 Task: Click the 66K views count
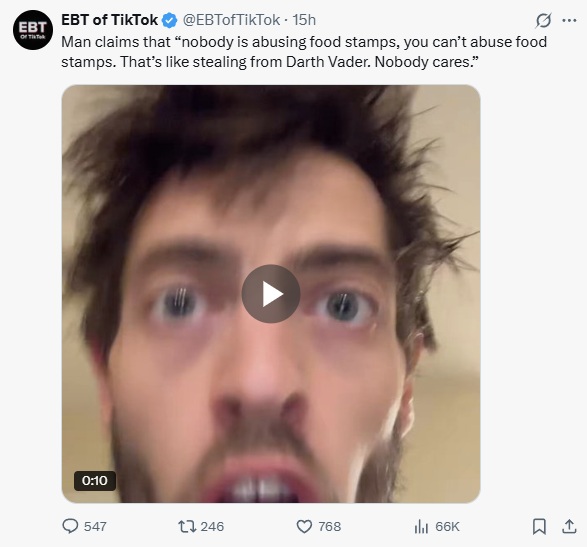pyautogui.click(x=447, y=526)
